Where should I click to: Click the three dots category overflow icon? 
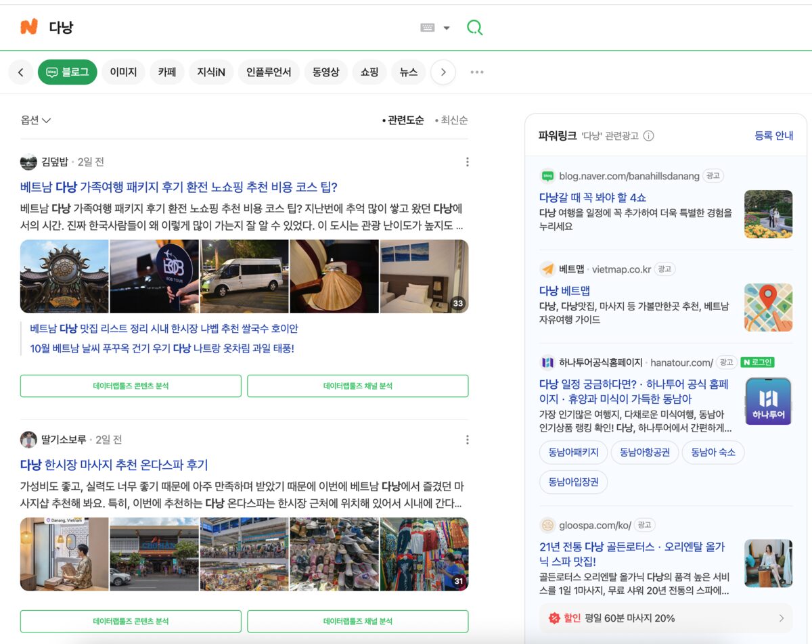[477, 72]
